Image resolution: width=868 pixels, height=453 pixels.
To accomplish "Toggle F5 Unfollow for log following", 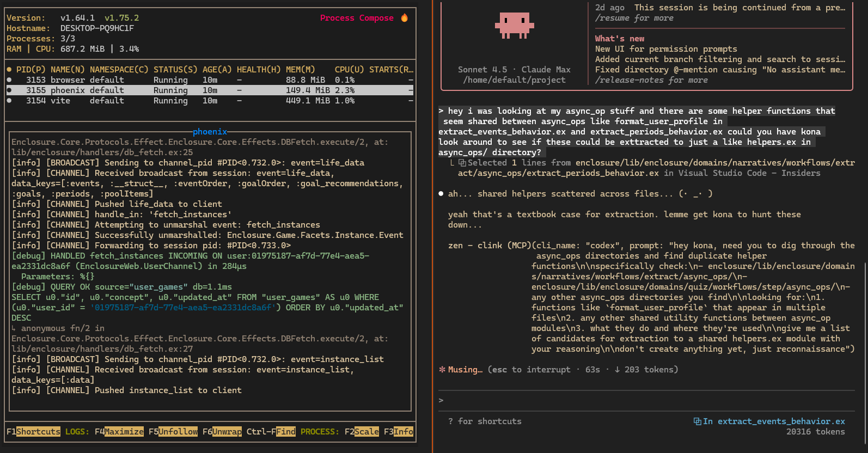I will 178,432.
